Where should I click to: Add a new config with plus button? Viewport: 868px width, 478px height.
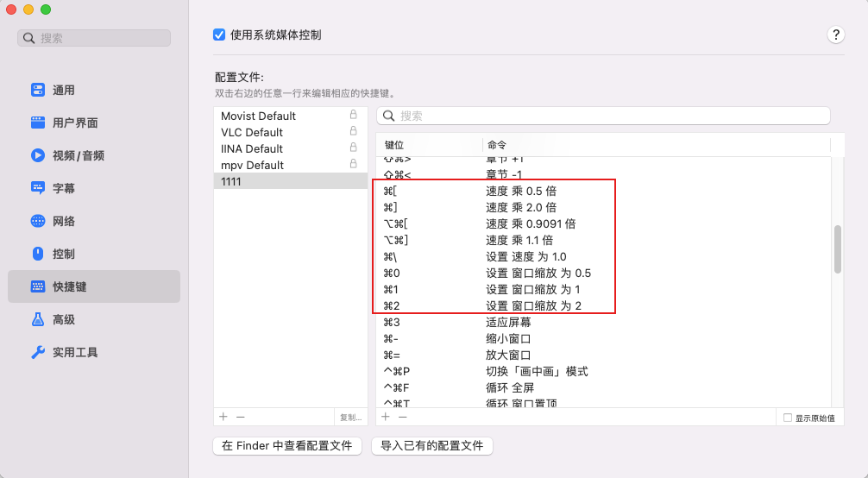pos(223,417)
